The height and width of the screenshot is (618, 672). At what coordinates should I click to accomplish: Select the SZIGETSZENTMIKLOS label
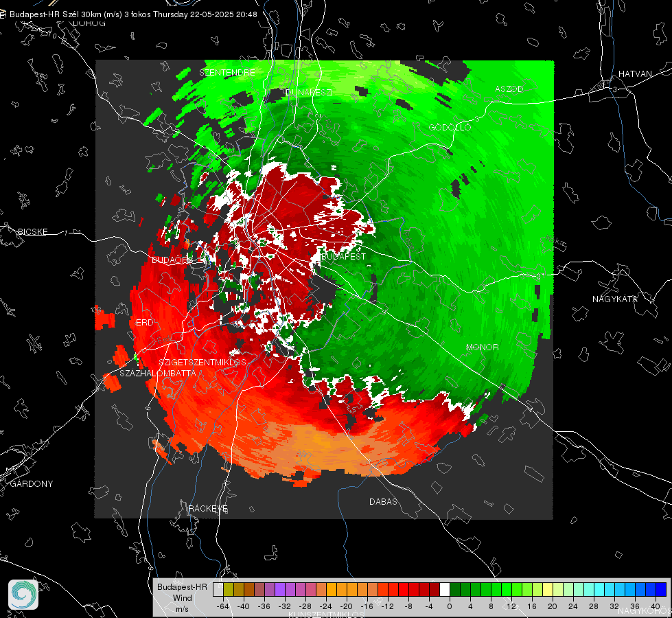(202, 363)
